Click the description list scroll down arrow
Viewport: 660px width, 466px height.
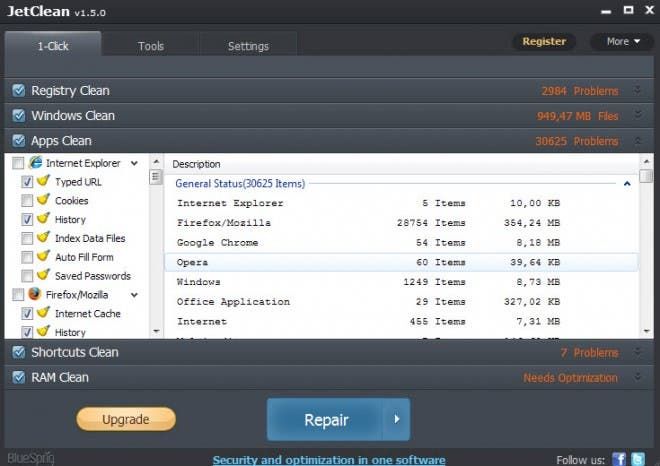tap(647, 331)
